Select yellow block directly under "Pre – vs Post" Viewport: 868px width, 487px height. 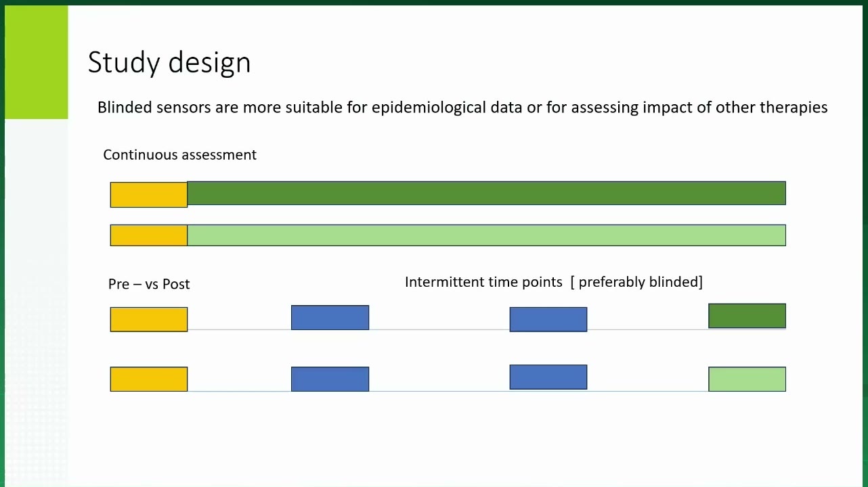pyautogui.click(x=149, y=319)
